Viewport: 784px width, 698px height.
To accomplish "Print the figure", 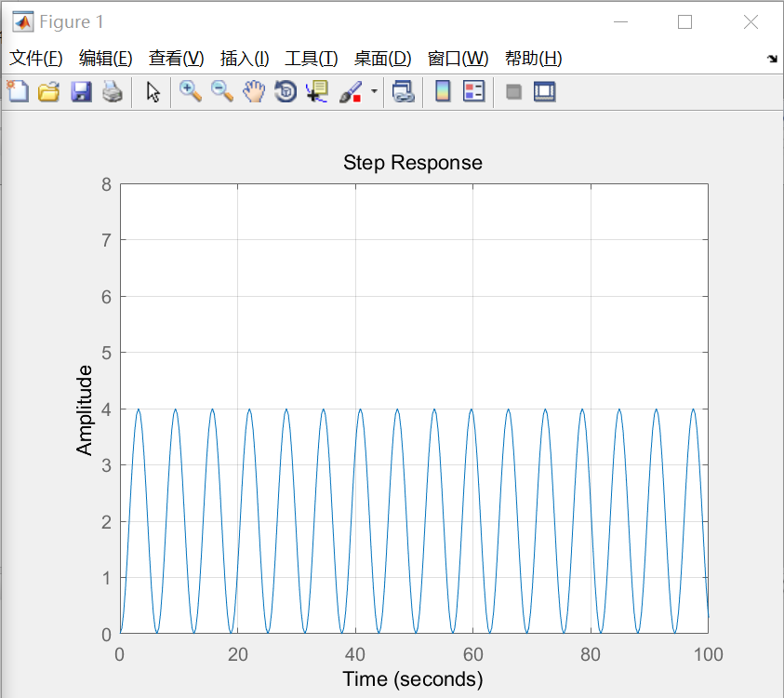I will tap(111, 91).
